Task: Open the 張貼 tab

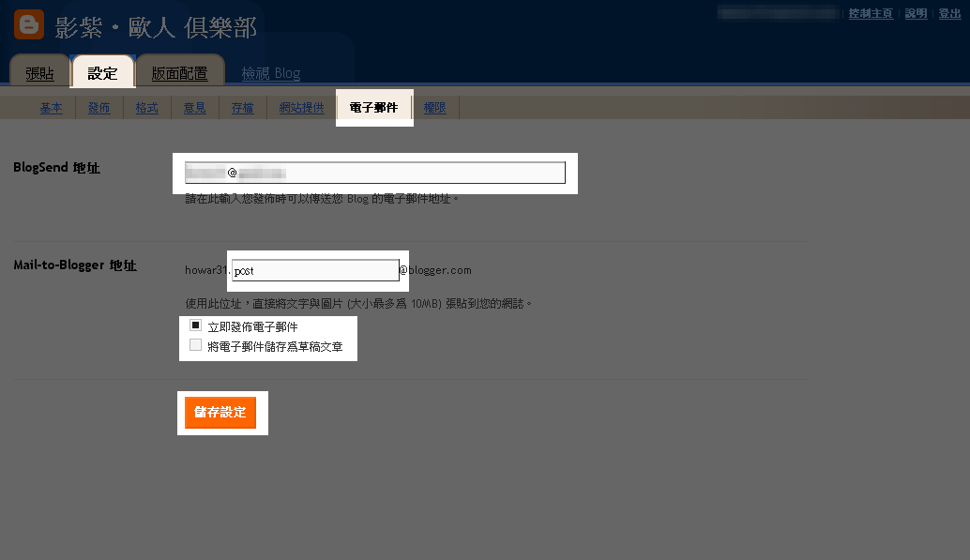Action: [39, 73]
